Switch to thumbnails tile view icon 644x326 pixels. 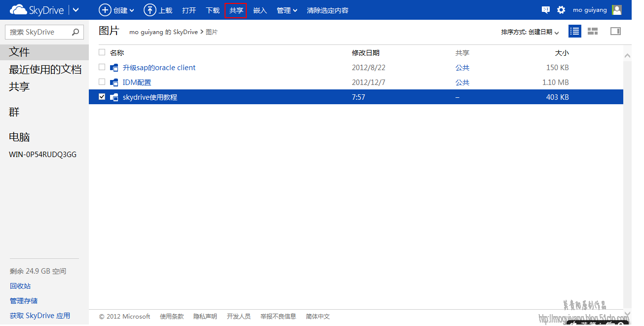(593, 31)
